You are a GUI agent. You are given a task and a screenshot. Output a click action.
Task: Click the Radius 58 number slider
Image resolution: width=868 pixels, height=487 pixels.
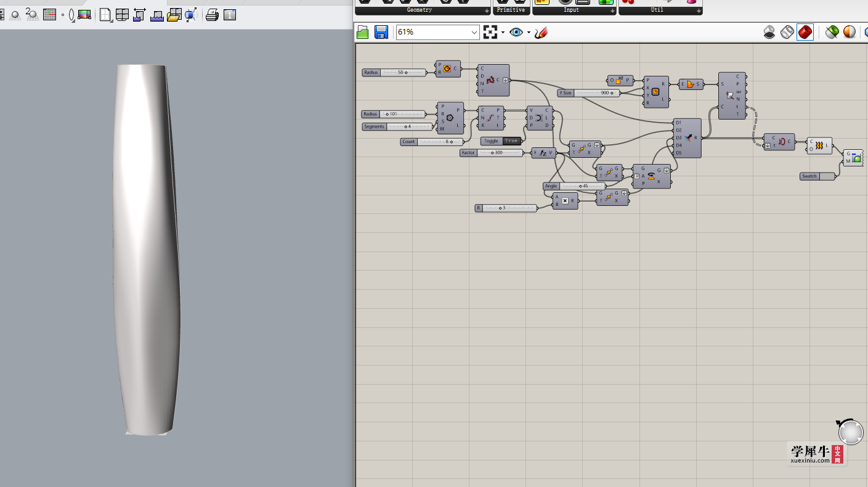click(x=394, y=73)
